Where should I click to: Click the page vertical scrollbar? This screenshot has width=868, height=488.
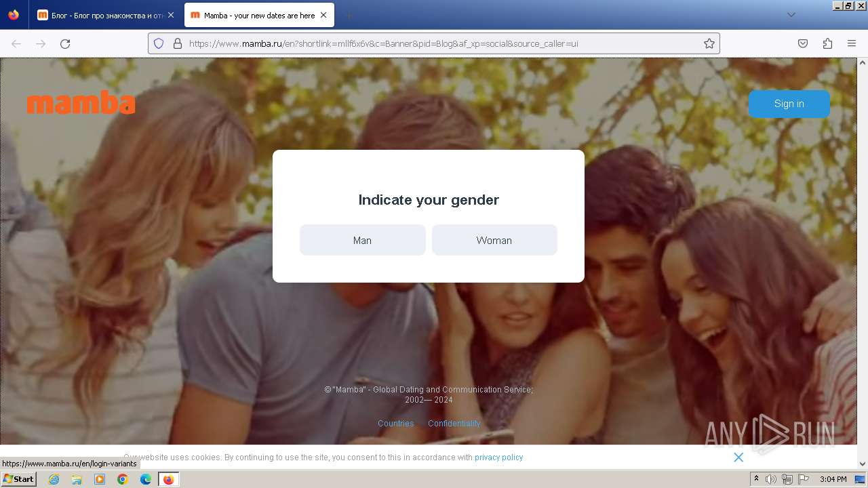point(863,263)
